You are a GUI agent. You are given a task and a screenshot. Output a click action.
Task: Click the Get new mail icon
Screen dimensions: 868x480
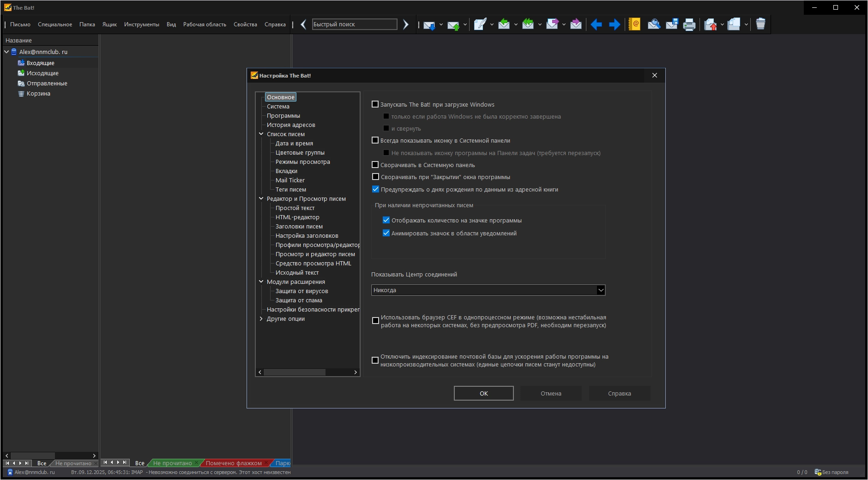[429, 24]
